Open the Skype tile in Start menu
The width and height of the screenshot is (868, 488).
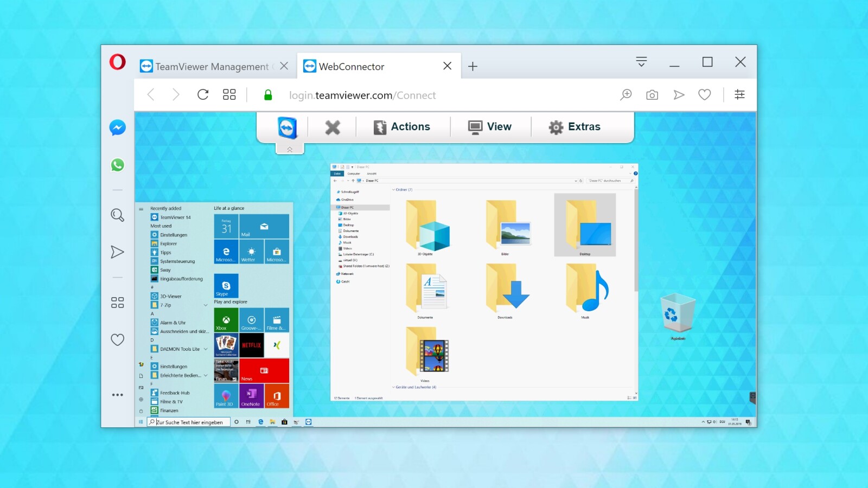point(226,286)
